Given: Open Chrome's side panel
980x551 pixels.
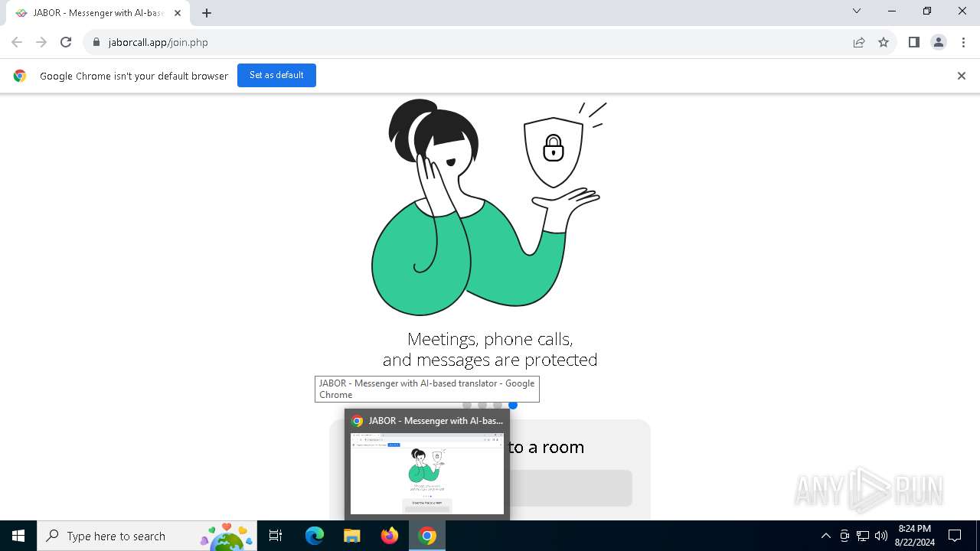Looking at the screenshot, I should pos(913,42).
